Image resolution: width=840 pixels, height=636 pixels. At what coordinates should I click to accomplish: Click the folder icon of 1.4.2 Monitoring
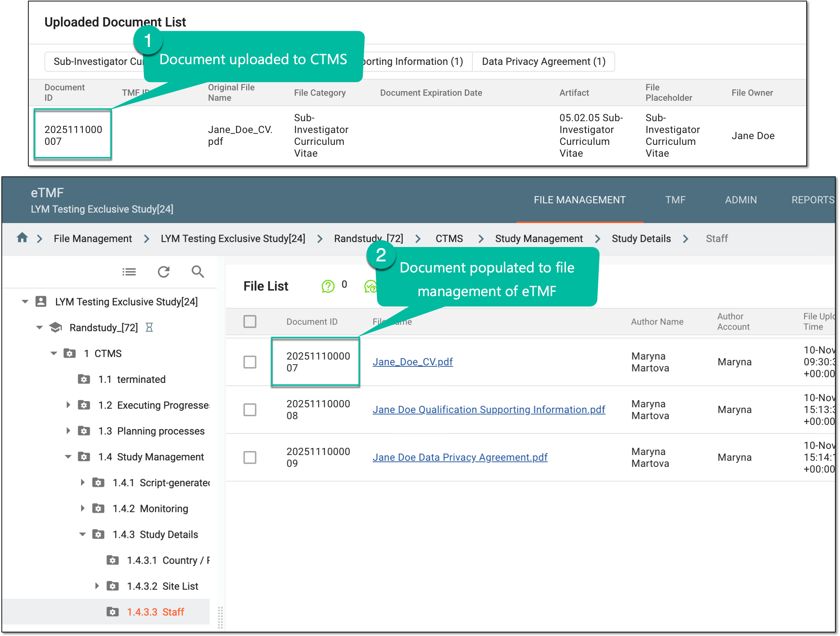point(98,508)
